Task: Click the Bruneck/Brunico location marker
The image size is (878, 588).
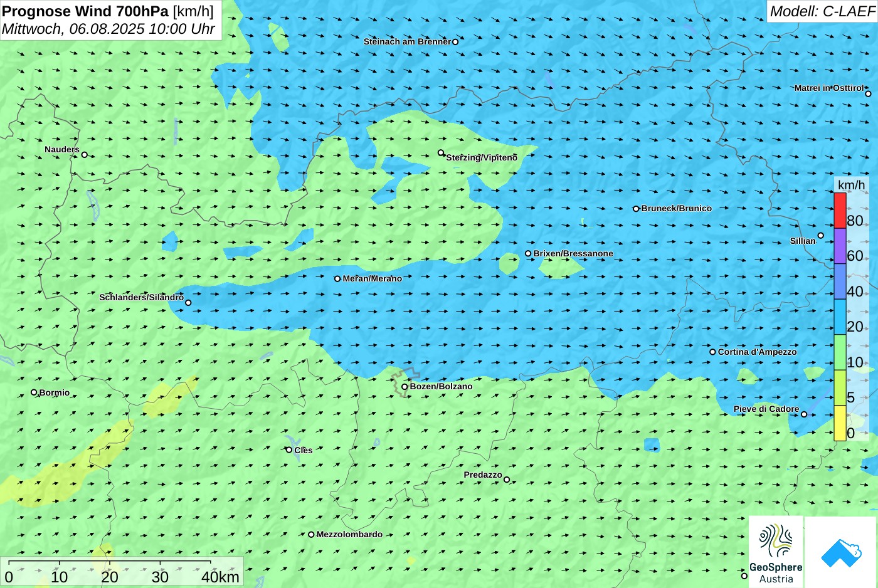Action: tap(636, 209)
